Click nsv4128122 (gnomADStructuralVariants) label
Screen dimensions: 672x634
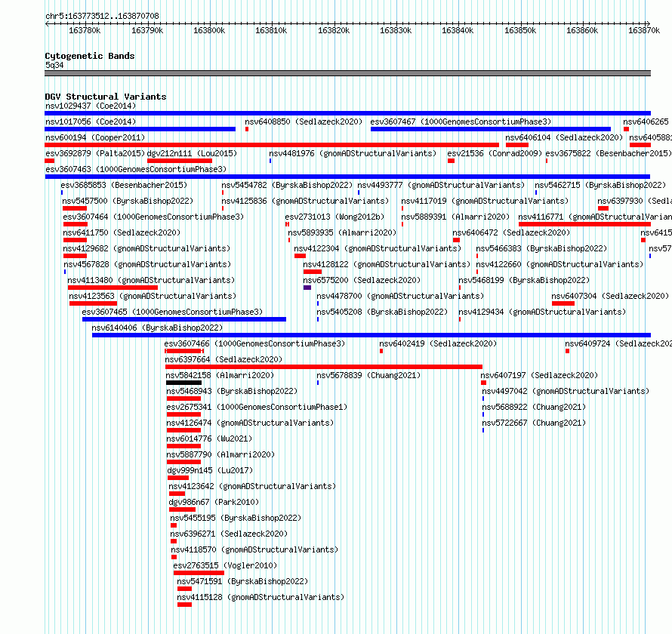(x=387, y=264)
